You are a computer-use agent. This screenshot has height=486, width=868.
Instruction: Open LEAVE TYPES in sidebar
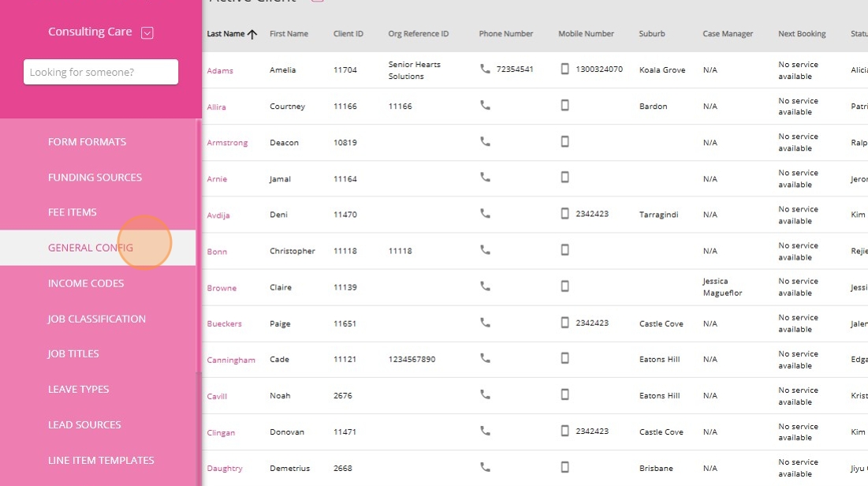click(78, 389)
